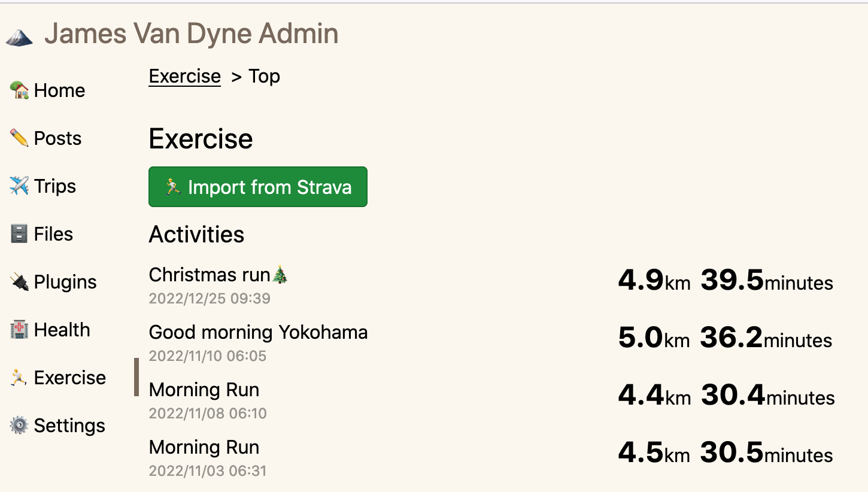Click the pencil icon beside Posts

[19, 138]
